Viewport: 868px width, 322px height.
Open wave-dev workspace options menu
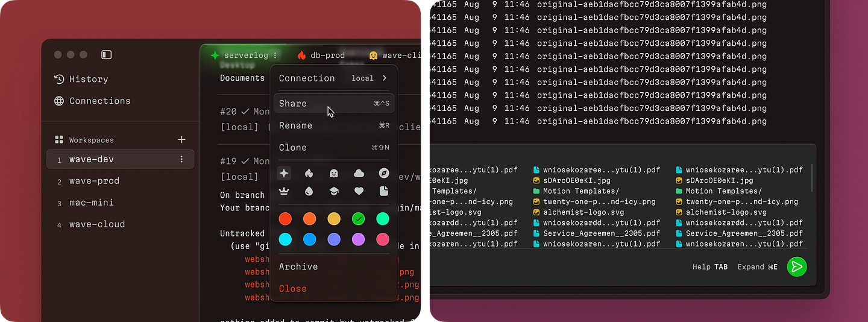181,159
